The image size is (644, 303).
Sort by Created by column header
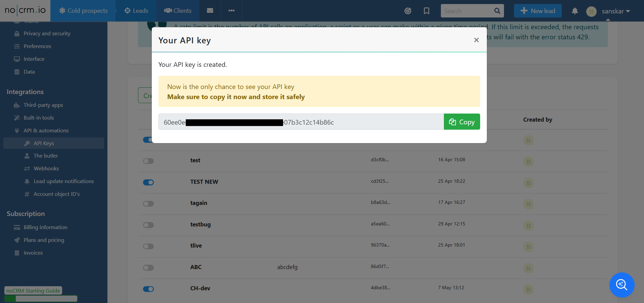point(538,120)
